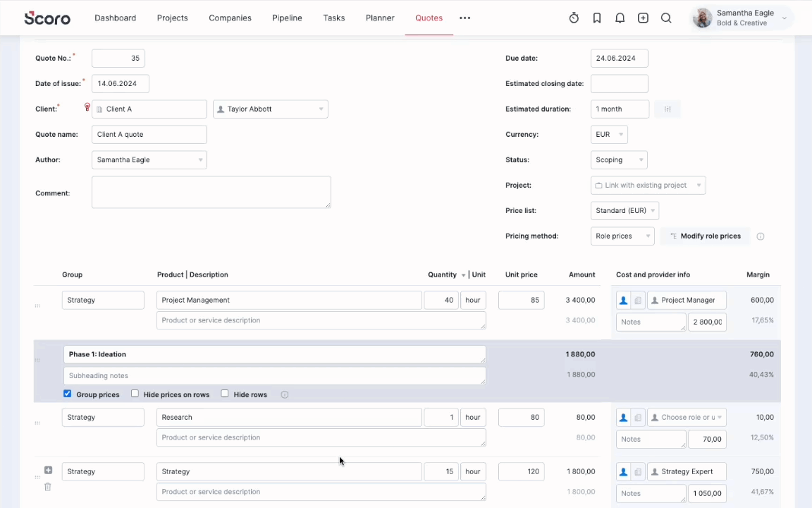Click Phase 1: Ideation subheading field
The width and height of the screenshot is (812, 508).
[x=274, y=355]
